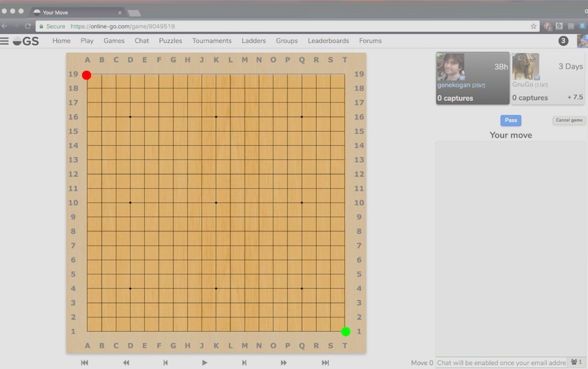This screenshot has width=588, height=369.
Task: Fast forward ten moves
Action: pos(283,362)
